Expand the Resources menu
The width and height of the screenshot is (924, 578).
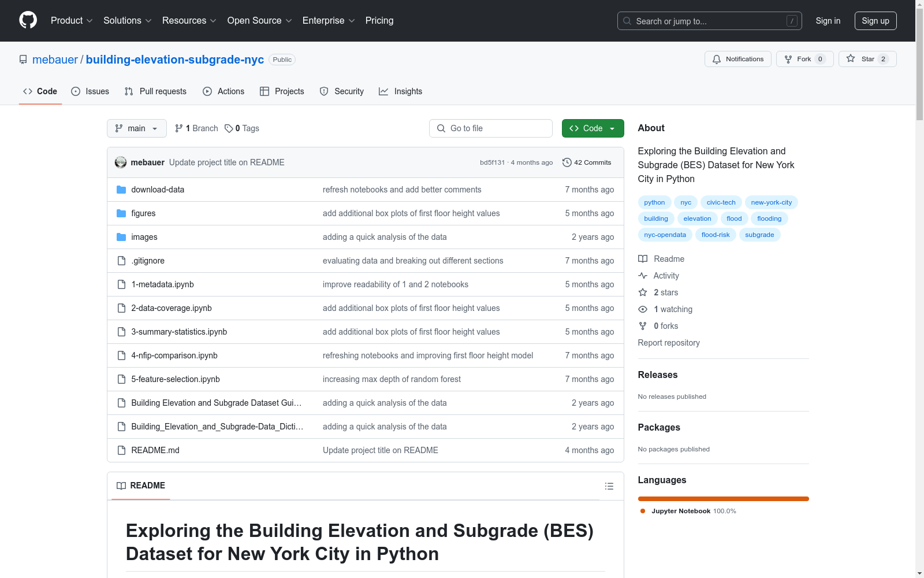click(189, 21)
